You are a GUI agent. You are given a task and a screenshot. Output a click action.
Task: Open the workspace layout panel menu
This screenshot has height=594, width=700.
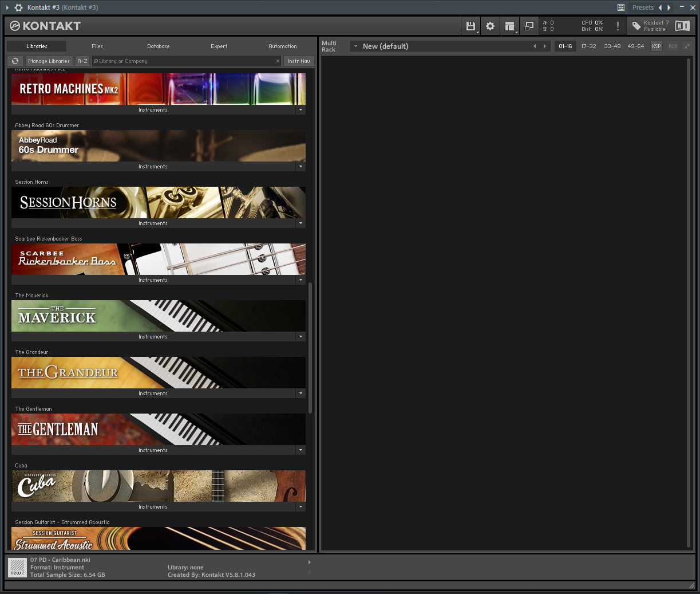point(509,26)
